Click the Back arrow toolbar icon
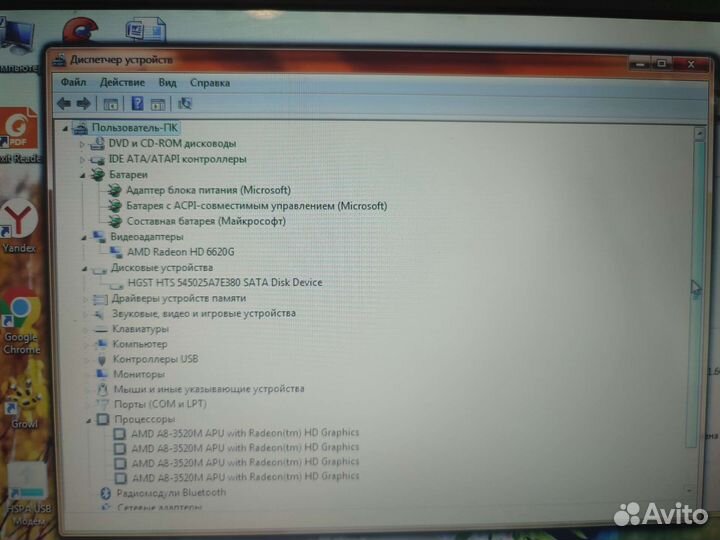This screenshot has height=540, width=720. point(64,104)
